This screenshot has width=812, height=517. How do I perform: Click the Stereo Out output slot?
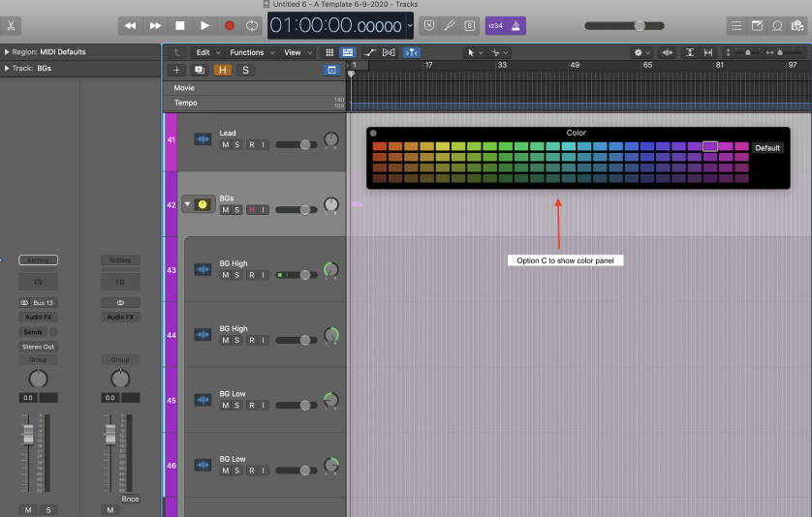point(38,347)
